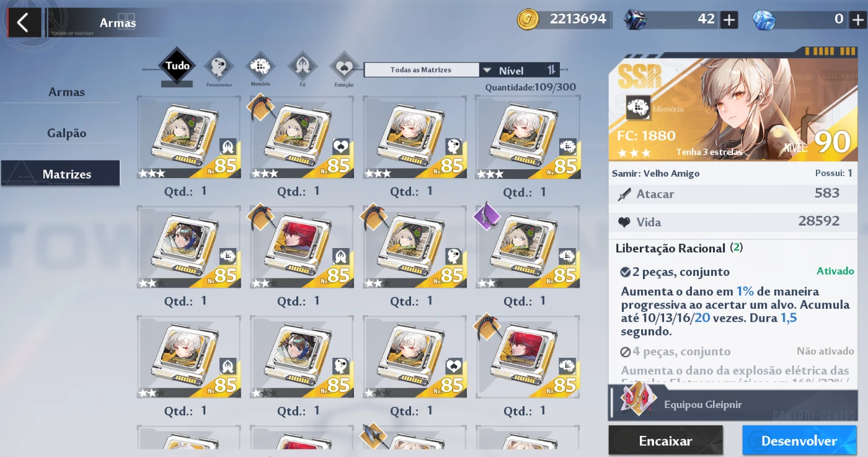
Task: Filter matrices by Memória icon
Action: coord(261,66)
